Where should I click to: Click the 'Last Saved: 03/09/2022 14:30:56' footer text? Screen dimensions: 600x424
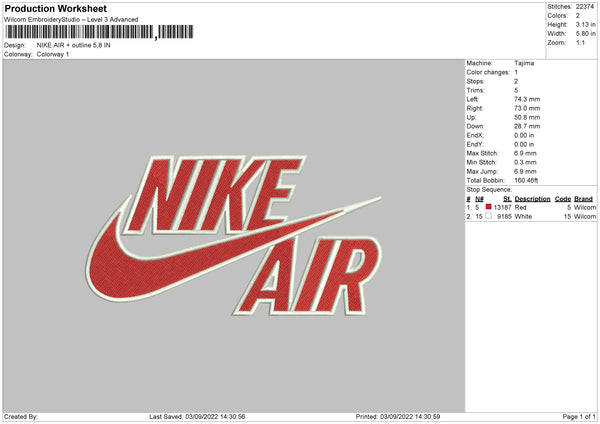pyautogui.click(x=197, y=417)
